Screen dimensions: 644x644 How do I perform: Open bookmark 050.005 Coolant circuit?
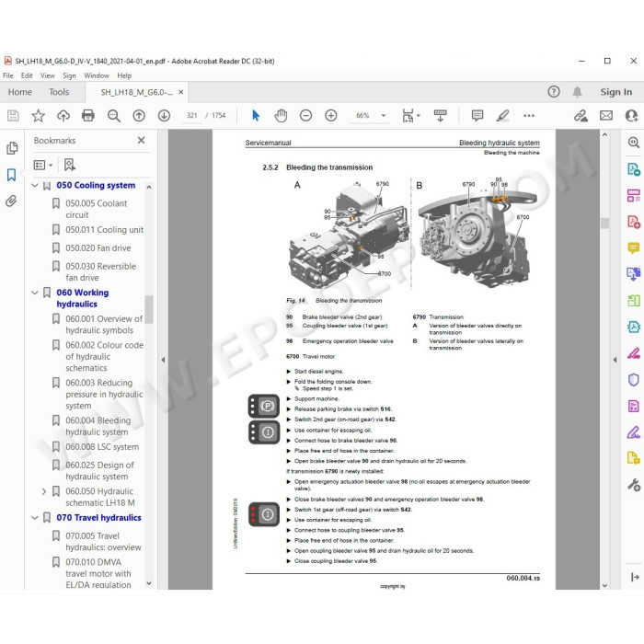pyautogui.click(x=96, y=209)
